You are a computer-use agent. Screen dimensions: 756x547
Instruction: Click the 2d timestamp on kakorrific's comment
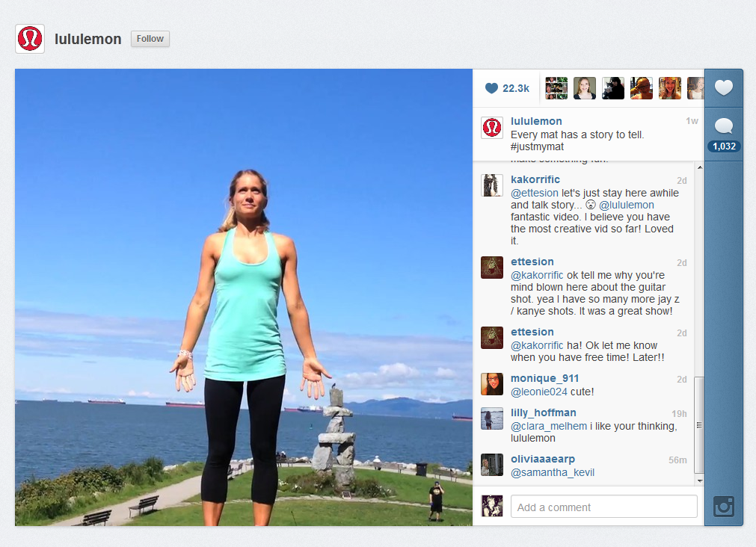(682, 181)
